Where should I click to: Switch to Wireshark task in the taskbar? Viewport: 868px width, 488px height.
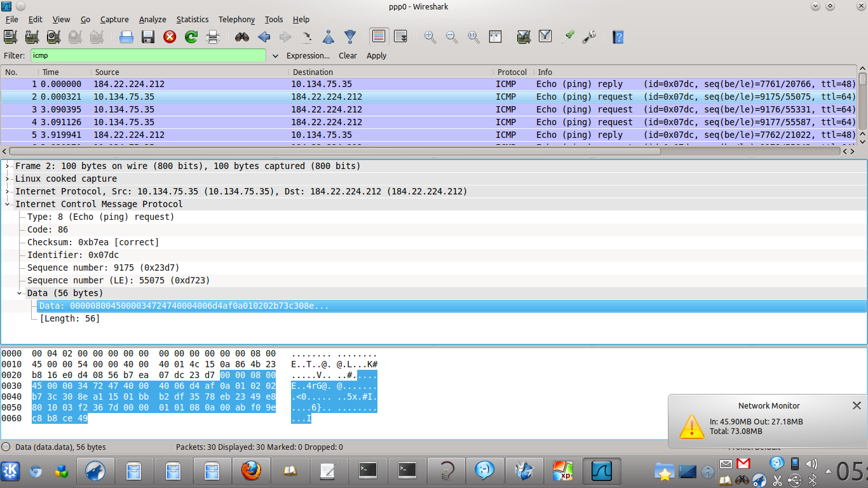(x=601, y=471)
